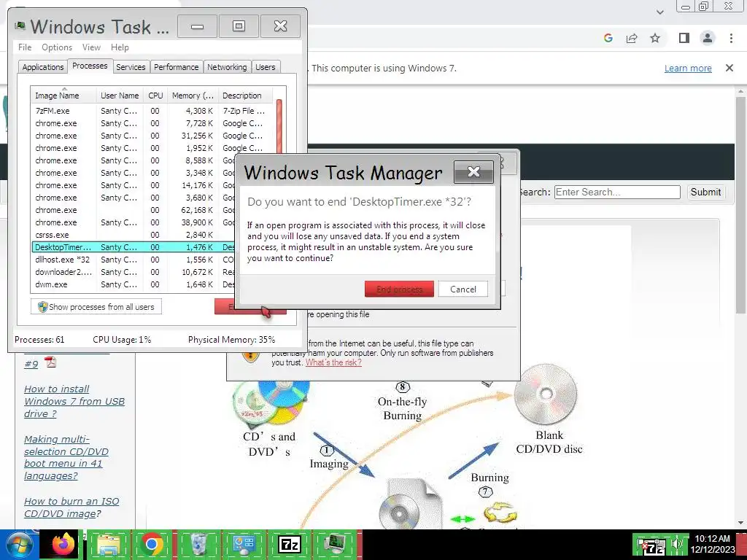Image resolution: width=747 pixels, height=560 pixels.
Task: Click the volume speaker tray icon
Action: [677, 544]
